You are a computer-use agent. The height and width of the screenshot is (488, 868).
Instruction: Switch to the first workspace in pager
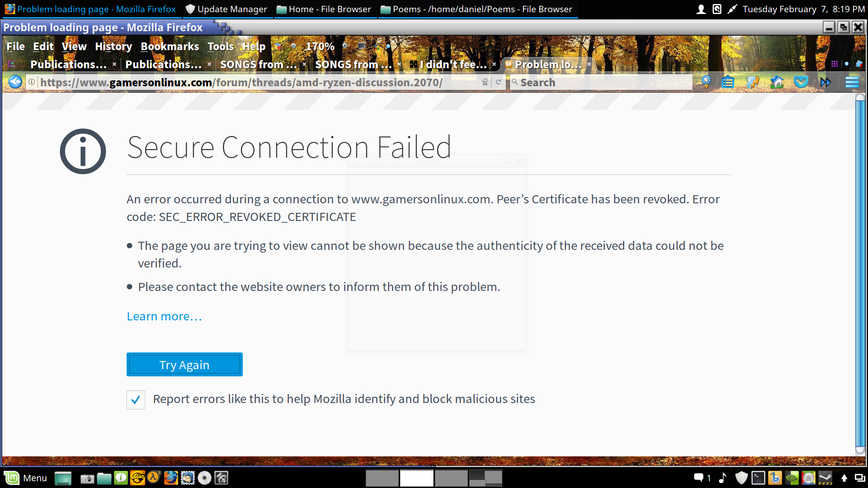click(x=382, y=478)
